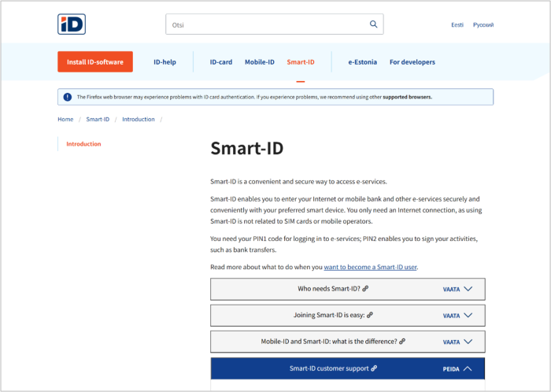
Task: Click link icon beside Mobile-ID and Smart-ID difference
Action: click(x=402, y=342)
